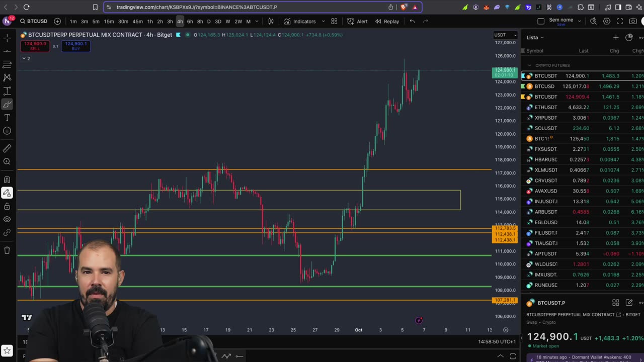644x362 pixels.
Task: Open the Brave Shields icon
Action: click(x=404, y=7)
